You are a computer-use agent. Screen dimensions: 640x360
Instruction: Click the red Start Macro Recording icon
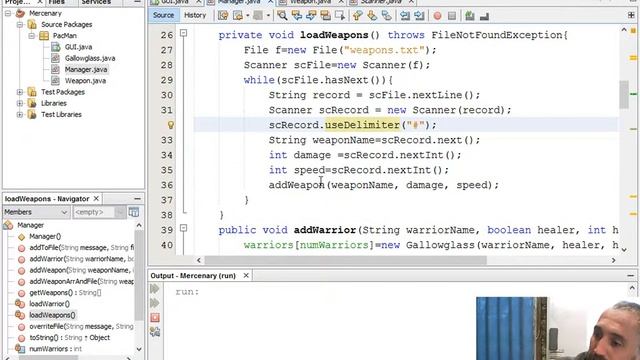point(438,16)
